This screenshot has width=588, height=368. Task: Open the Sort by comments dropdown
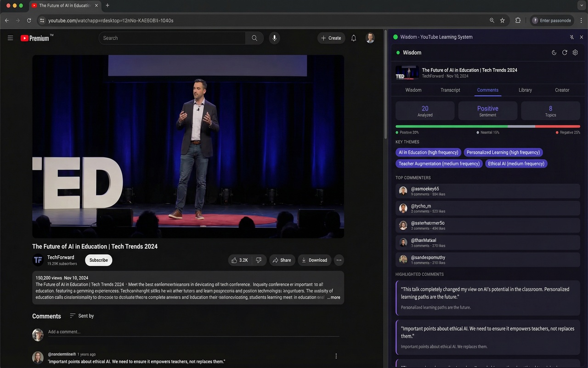(x=82, y=316)
